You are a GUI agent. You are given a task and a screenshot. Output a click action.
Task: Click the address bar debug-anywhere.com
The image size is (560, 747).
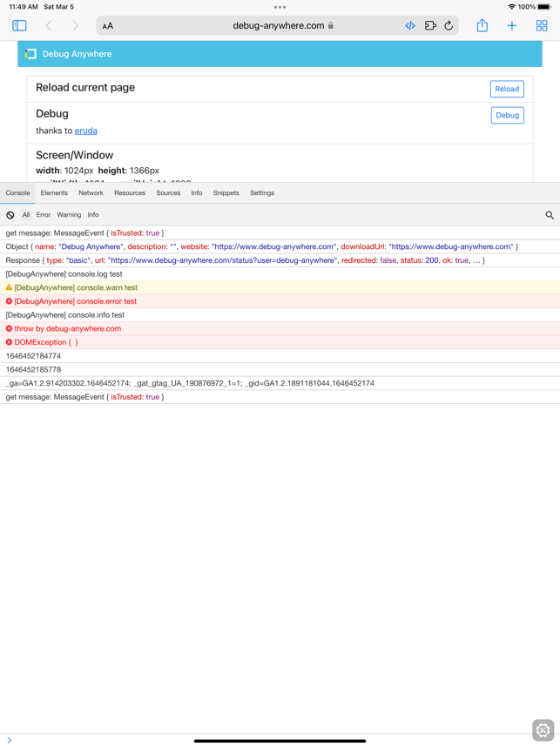(x=277, y=26)
